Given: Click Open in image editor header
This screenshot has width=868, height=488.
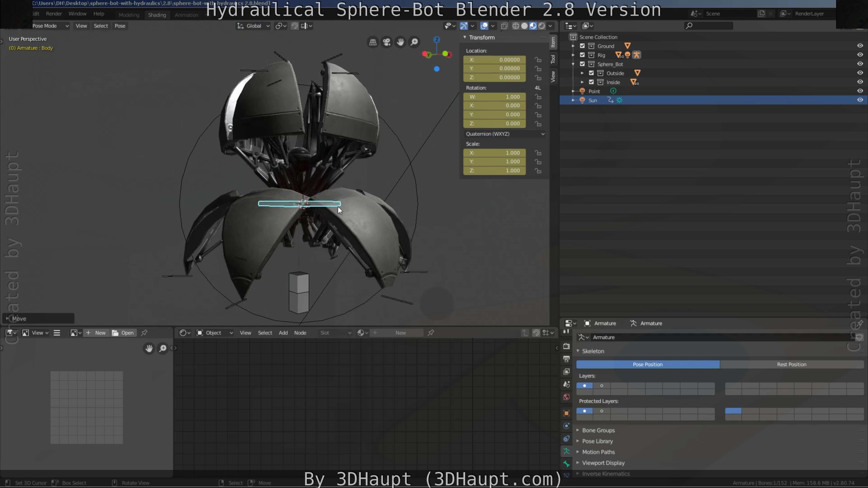Looking at the screenshot, I should point(123,333).
